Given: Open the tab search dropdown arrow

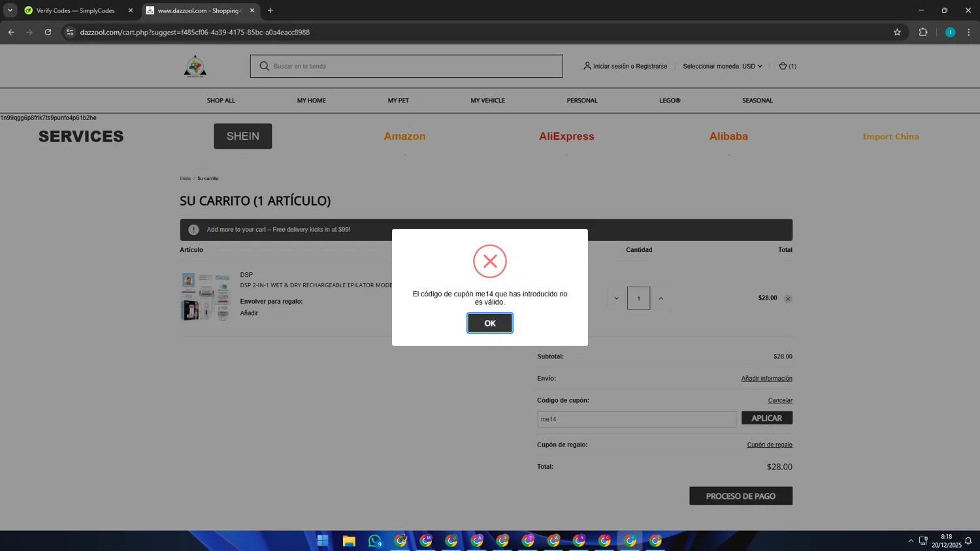Looking at the screenshot, I should (x=10, y=10).
